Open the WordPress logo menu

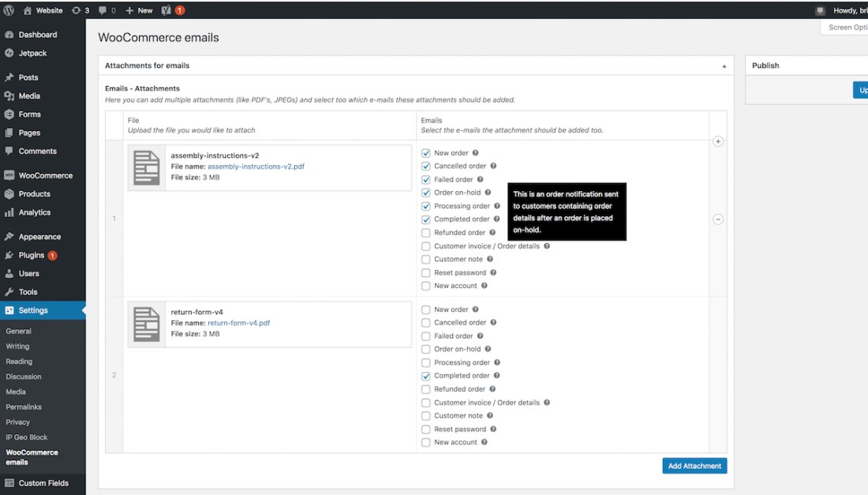[x=8, y=10]
